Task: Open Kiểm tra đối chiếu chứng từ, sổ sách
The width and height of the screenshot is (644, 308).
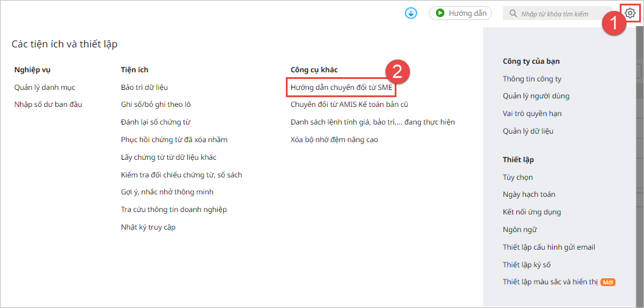Action: click(182, 175)
